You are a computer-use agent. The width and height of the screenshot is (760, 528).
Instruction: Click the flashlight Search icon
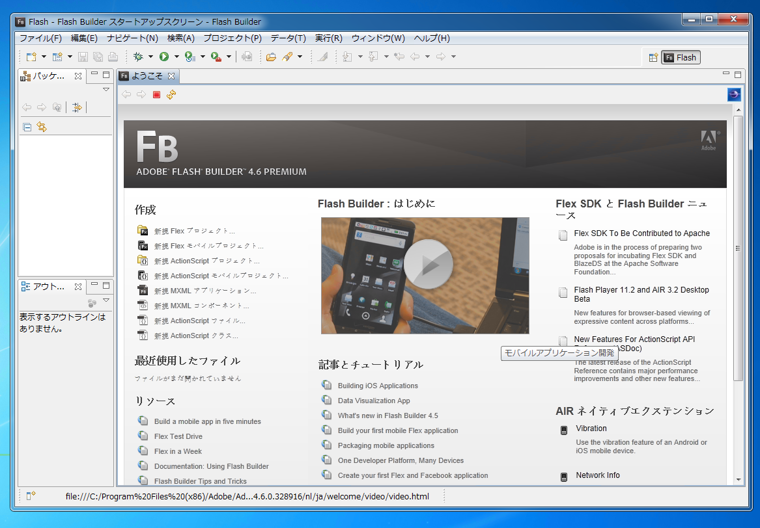[x=287, y=57]
